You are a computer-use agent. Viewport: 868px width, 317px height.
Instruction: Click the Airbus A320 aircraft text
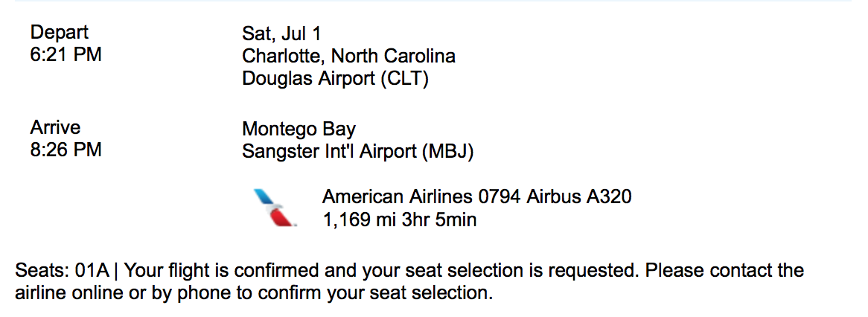(580, 196)
